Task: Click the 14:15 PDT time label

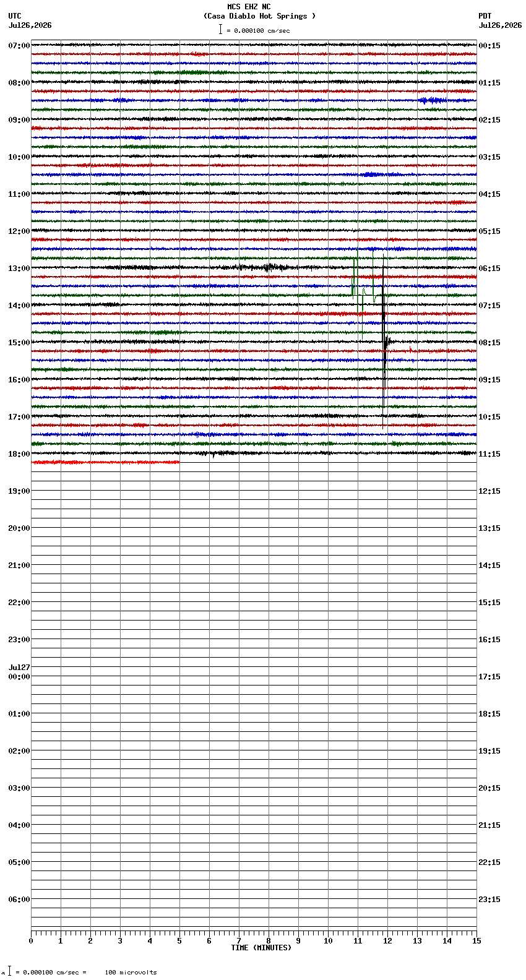Action: click(489, 565)
